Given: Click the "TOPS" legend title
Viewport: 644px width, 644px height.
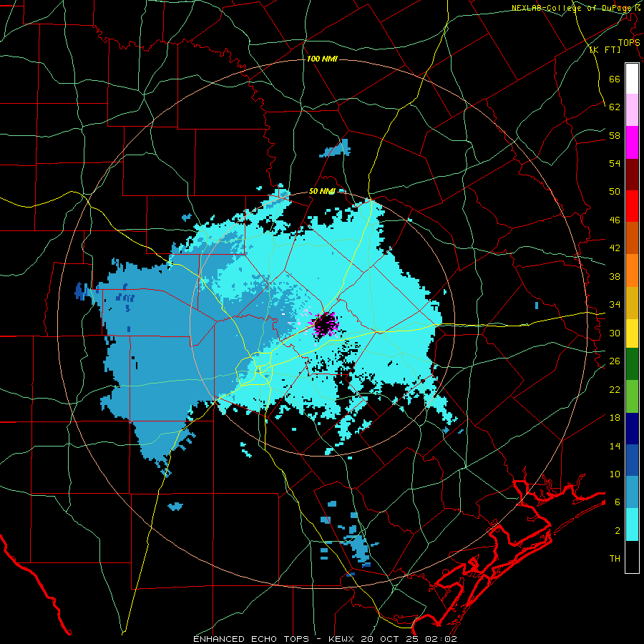Looking at the screenshot, I should (x=629, y=42).
